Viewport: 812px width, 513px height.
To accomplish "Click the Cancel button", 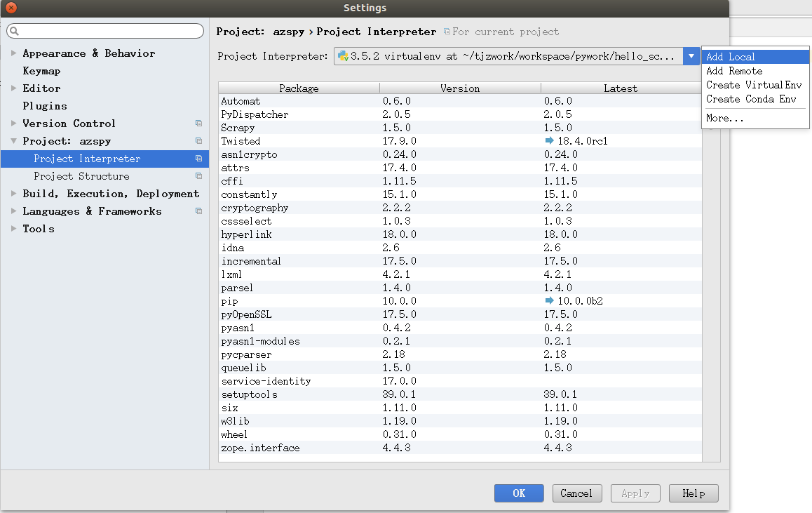I will point(576,493).
